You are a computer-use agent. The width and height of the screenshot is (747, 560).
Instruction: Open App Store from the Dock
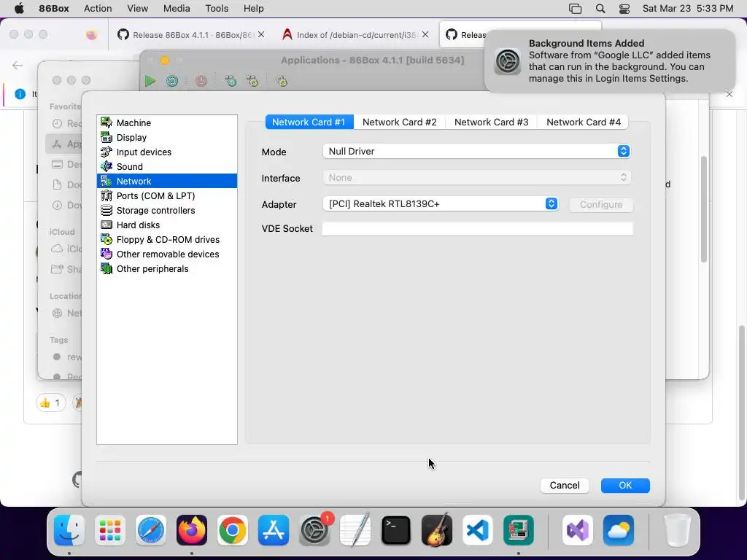pyautogui.click(x=274, y=530)
